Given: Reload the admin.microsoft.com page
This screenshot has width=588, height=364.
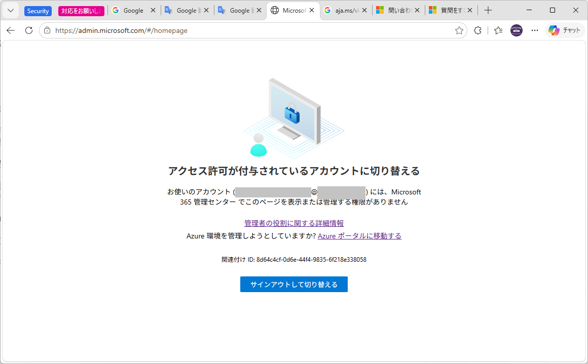Looking at the screenshot, I should [x=29, y=30].
